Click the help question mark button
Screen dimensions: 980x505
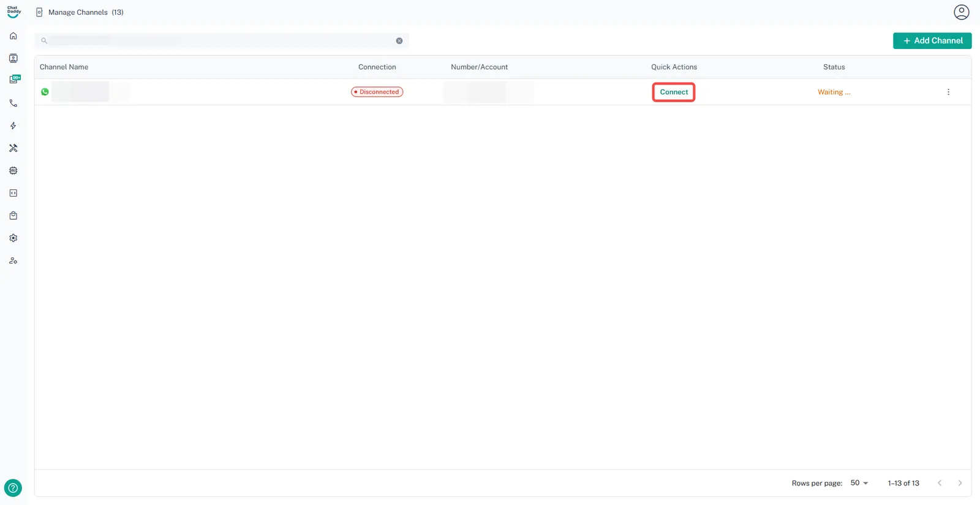[x=13, y=488]
